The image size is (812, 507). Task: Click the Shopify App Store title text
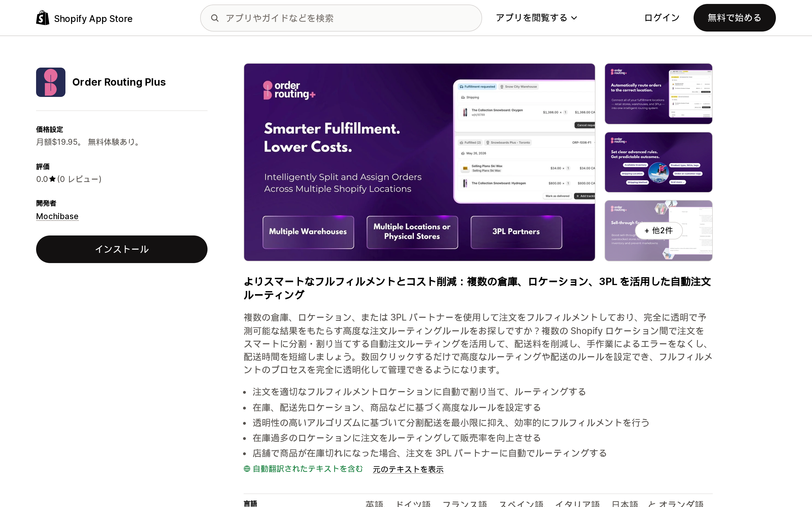tap(93, 19)
